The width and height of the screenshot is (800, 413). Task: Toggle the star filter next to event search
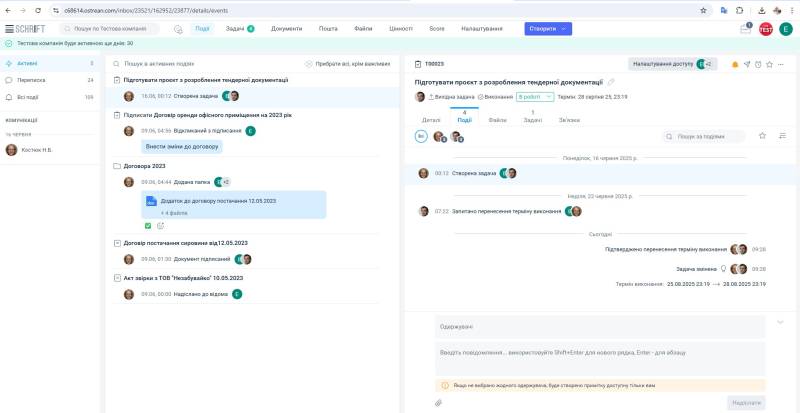pos(762,136)
